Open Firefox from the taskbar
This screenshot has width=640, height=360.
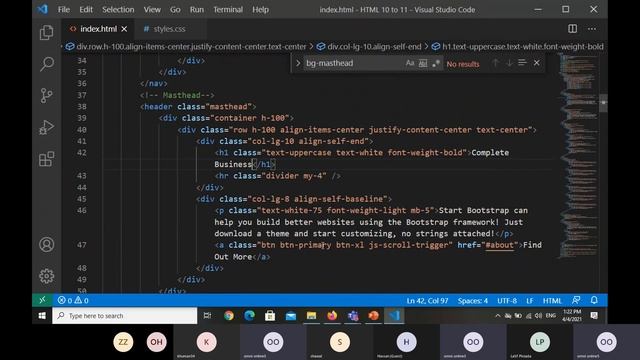332,316
